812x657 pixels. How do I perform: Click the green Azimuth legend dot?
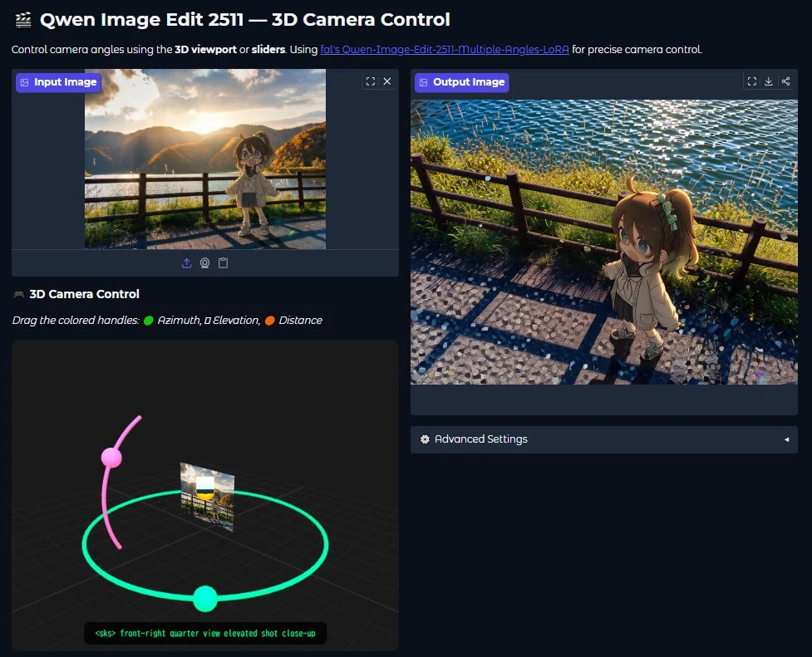[149, 321]
